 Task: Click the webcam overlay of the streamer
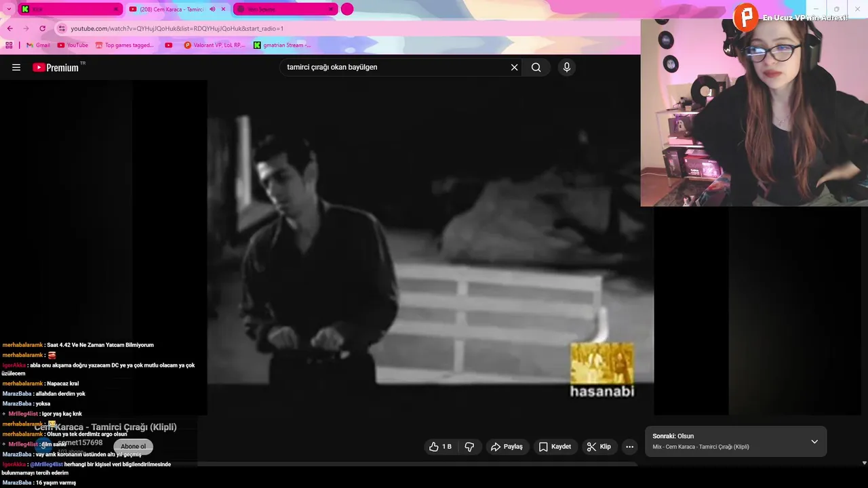pyautogui.click(x=754, y=113)
